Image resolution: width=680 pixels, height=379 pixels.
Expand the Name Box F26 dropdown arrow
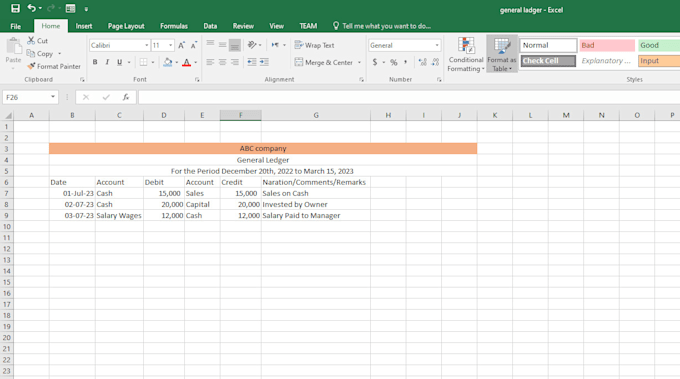pos(53,97)
